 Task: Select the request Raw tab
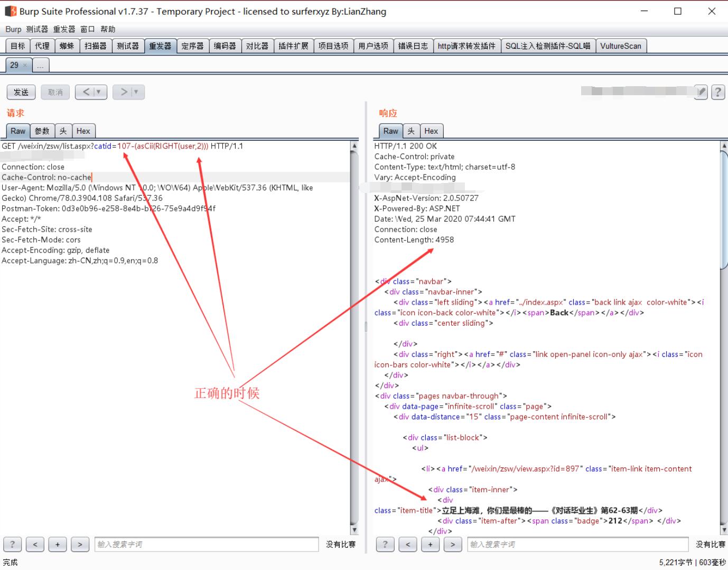pyautogui.click(x=18, y=131)
